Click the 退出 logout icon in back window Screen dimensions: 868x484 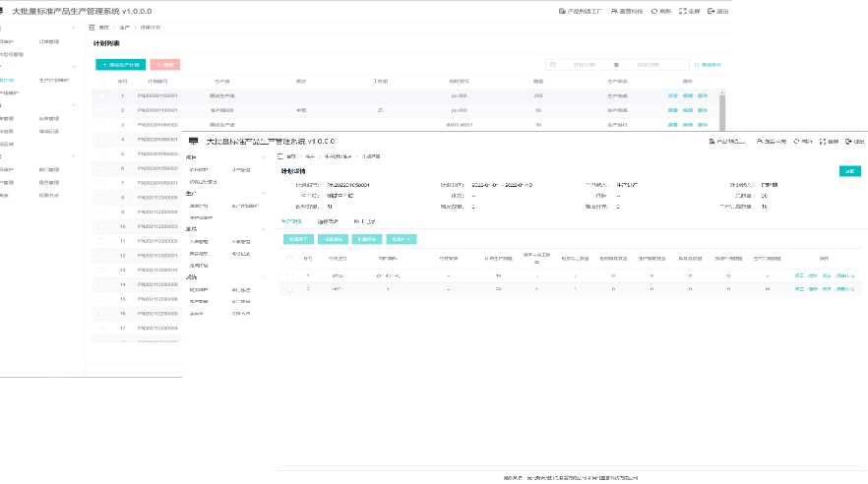click(712, 11)
